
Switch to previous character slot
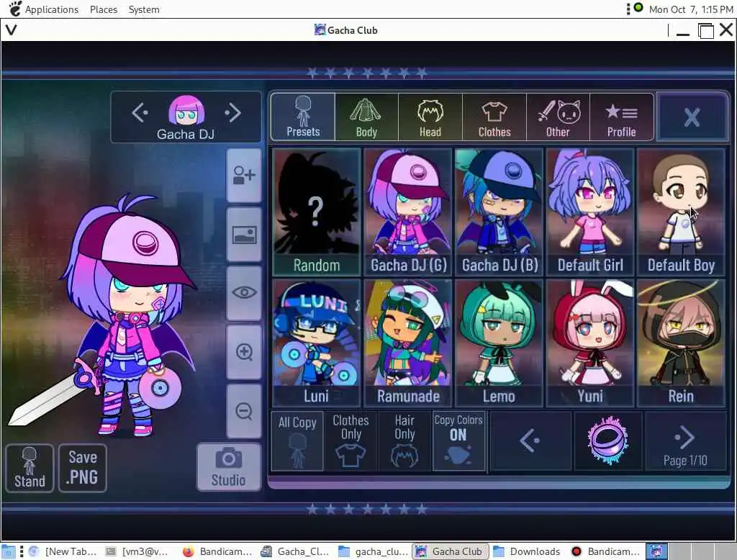pyautogui.click(x=140, y=113)
